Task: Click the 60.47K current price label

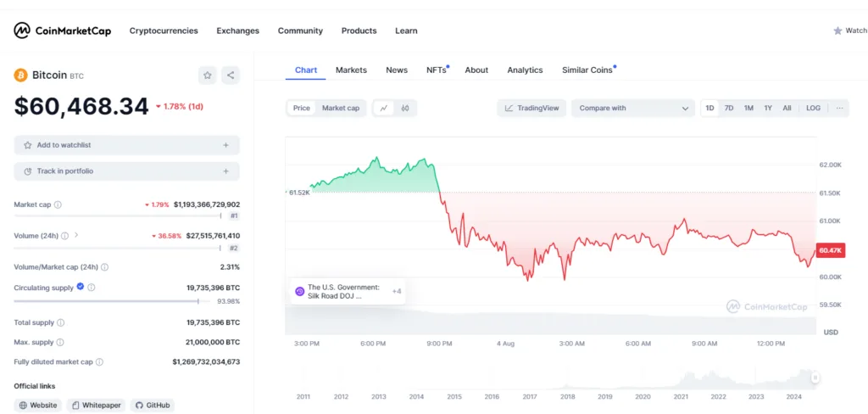Action: (831, 250)
